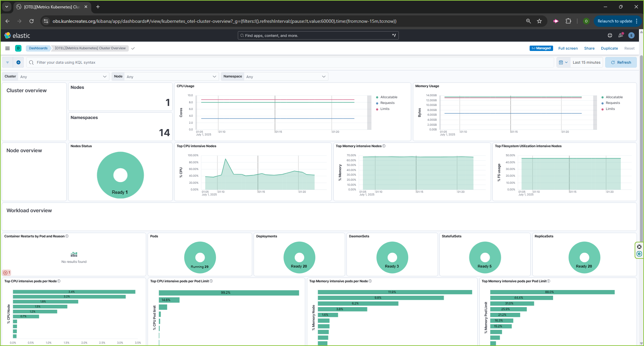Click the recording extension icon in toolbar
Viewport: 644px width, 346px height.
point(556,21)
